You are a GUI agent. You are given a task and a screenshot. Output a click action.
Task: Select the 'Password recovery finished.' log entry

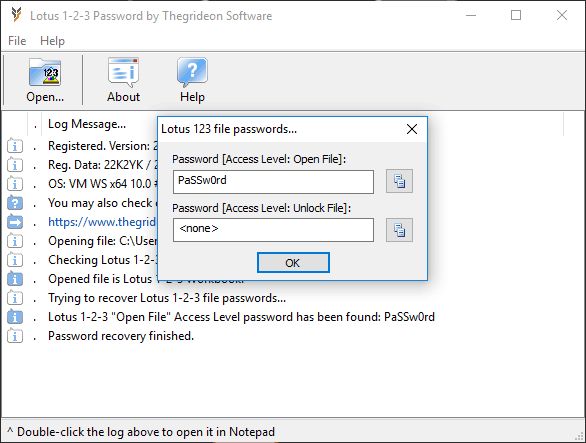click(x=121, y=336)
